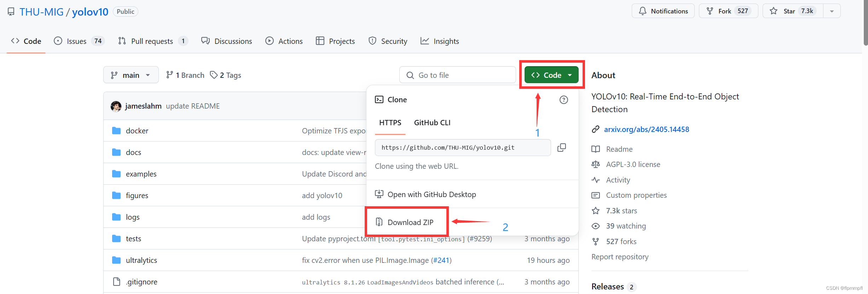The height and width of the screenshot is (294, 868).
Task: Click the Activity pulse icon
Action: pyautogui.click(x=596, y=180)
